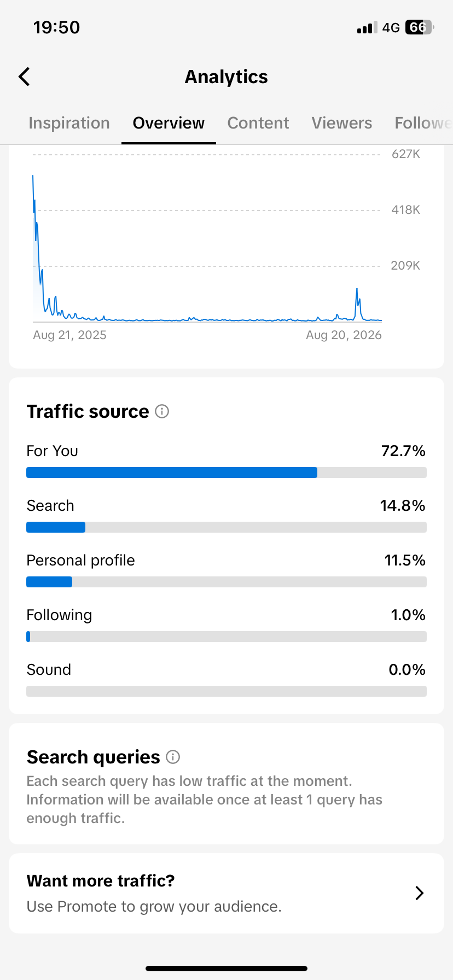This screenshot has height=980, width=453.
Task: Tap the status bar clock 19:50
Action: pos(56,27)
